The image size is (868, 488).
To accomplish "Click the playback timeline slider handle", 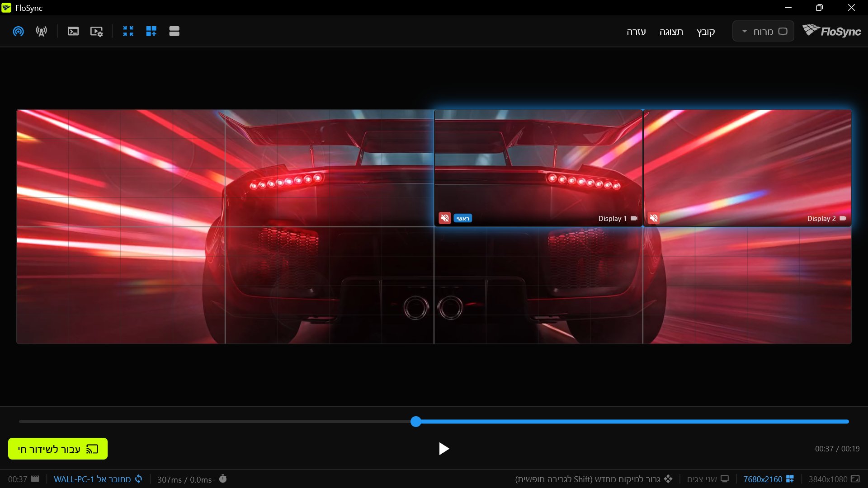I will click(x=416, y=422).
